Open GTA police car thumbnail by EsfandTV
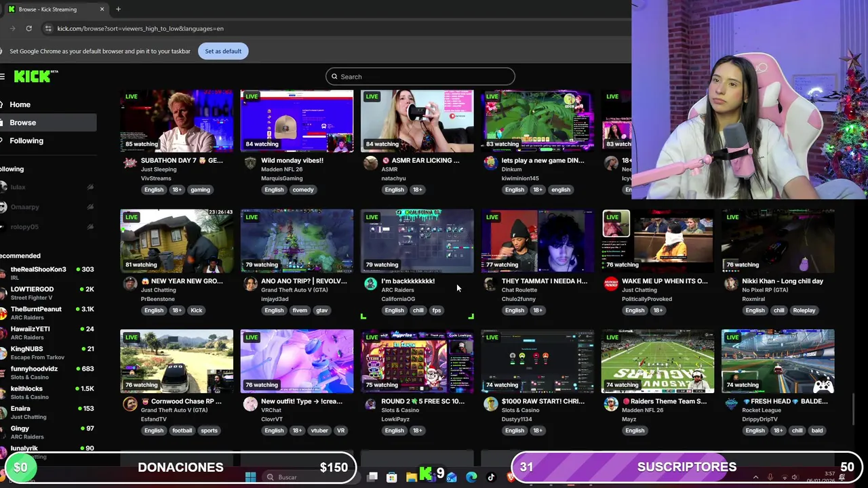 click(176, 361)
